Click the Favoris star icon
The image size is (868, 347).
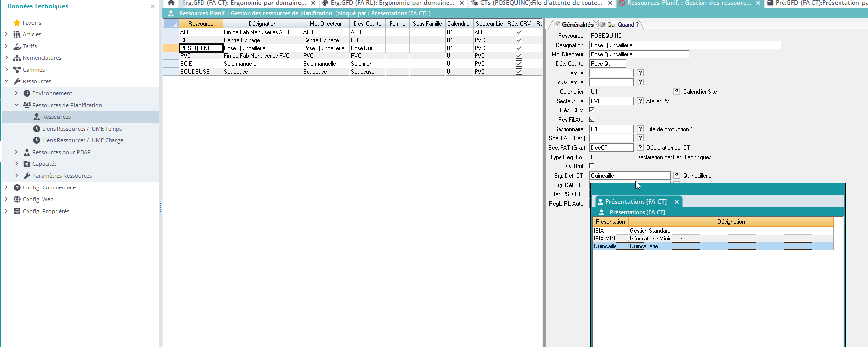[17, 23]
